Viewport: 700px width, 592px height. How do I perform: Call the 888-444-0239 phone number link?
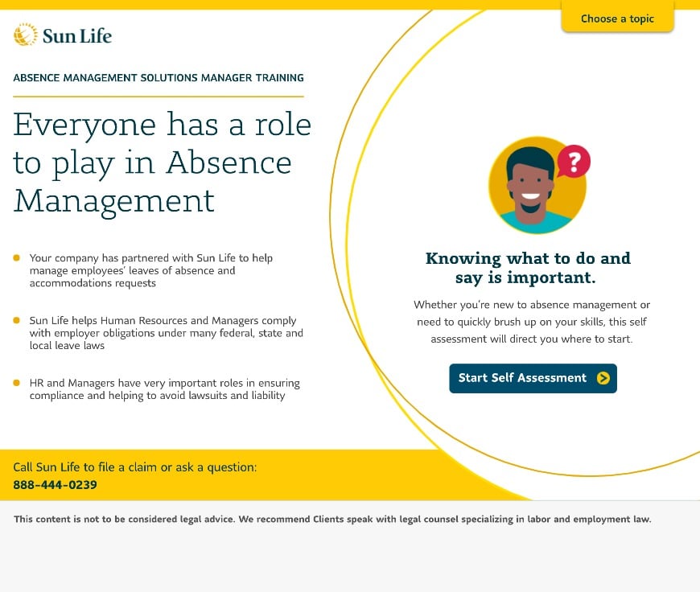[x=53, y=484]
